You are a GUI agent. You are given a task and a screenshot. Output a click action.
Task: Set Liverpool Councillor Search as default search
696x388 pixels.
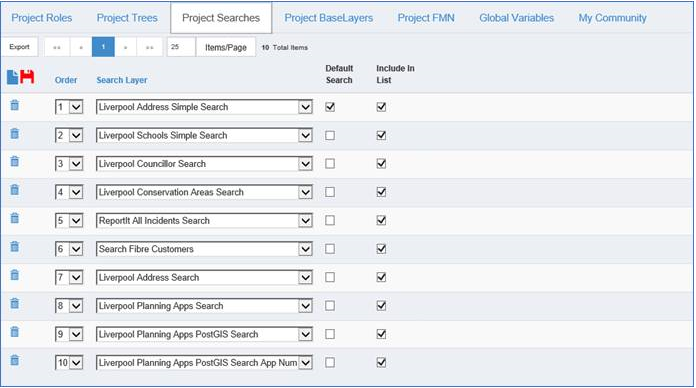point(330,164)
